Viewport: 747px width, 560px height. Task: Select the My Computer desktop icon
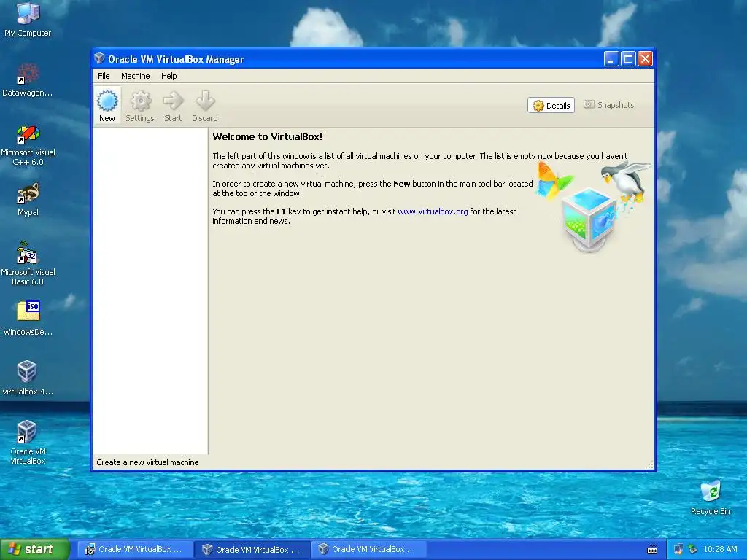[x=28, y=20]
